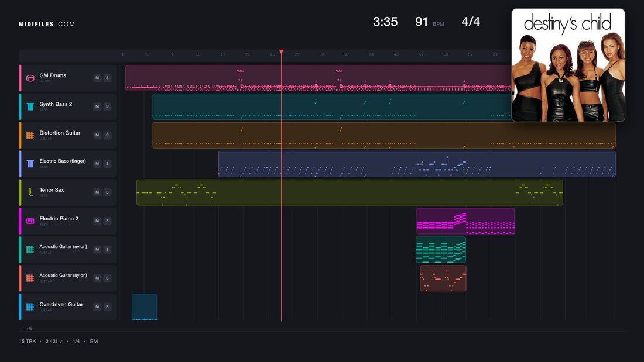Click the Tenor Sax saxophone icon
The width and height of the screenshot is (644, 362).
point(30,192)
